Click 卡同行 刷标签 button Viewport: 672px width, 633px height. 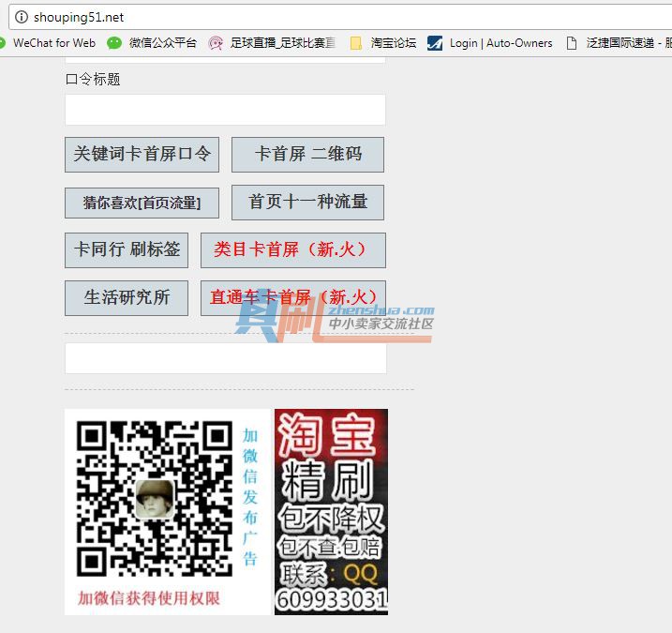tap(127, 250)
